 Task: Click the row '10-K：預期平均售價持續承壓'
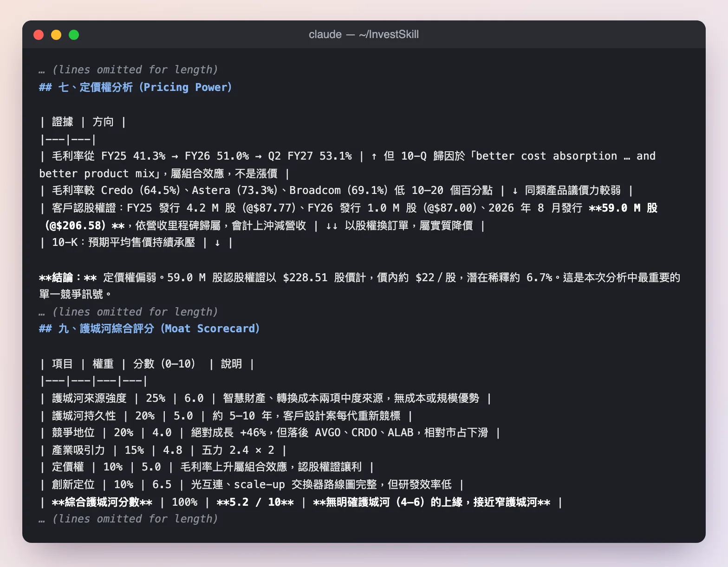136,242
